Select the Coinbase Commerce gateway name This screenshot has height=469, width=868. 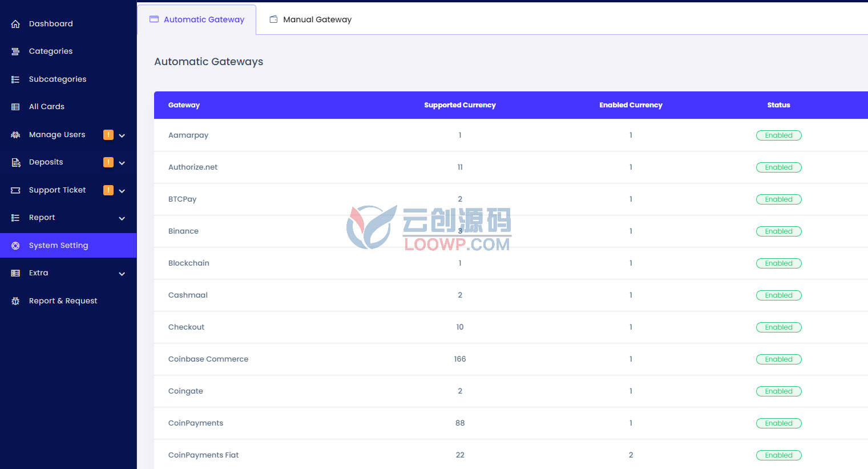tap(208, 359)
